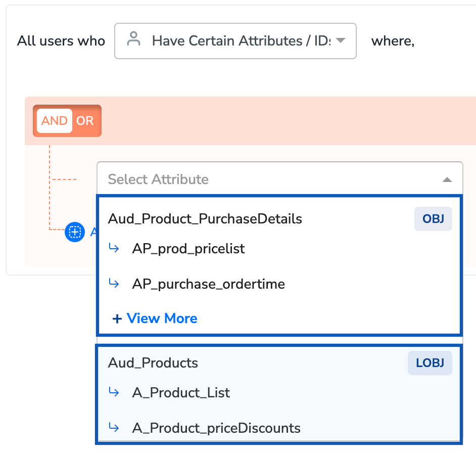Click the arrow icon beside AP_prod_pricelist
Screen dimensions: 476x455
pyautogui.click(x=114, y=248)
